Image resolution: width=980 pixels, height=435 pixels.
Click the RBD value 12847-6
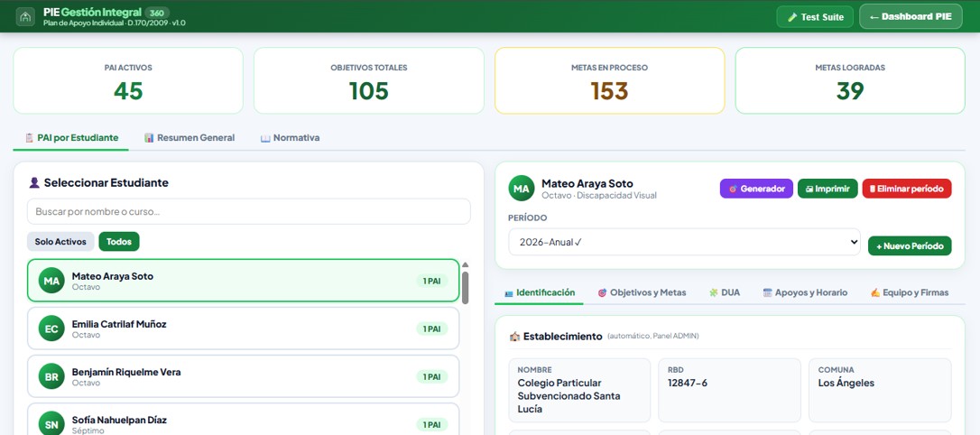tap(687, 384)
